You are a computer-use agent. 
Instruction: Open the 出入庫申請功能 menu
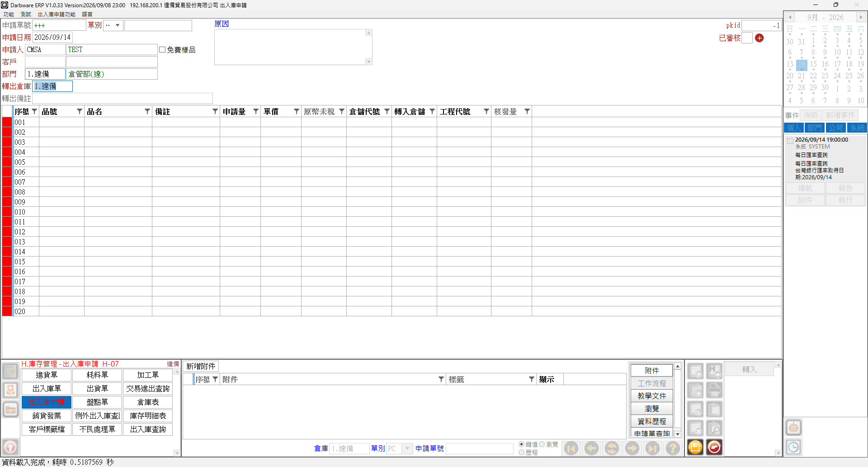click(x=57, y=14)
